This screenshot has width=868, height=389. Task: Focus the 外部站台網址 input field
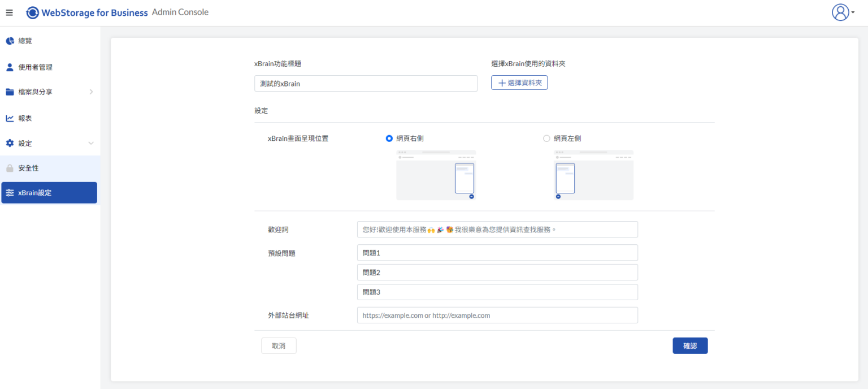pos(497,315)
